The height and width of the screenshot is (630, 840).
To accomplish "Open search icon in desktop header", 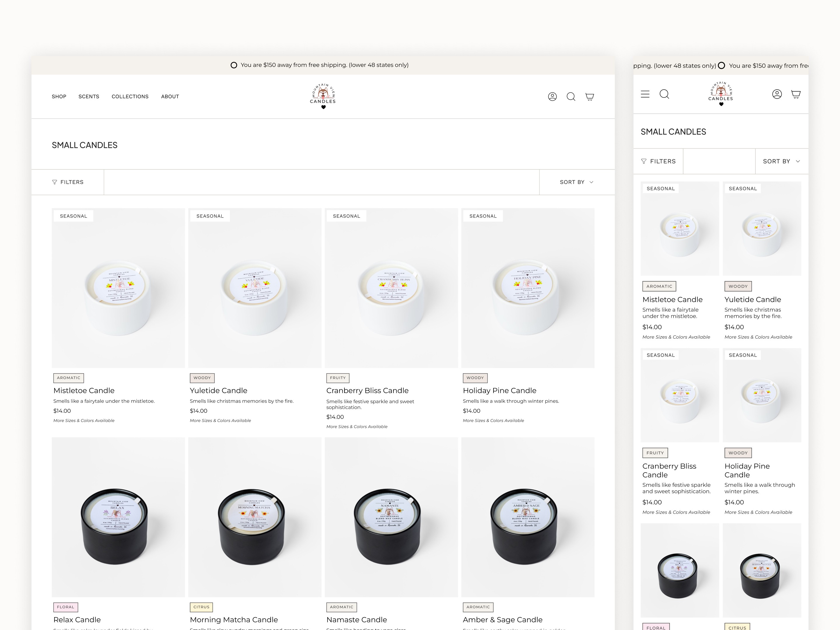I will click(x=571, y=97).
